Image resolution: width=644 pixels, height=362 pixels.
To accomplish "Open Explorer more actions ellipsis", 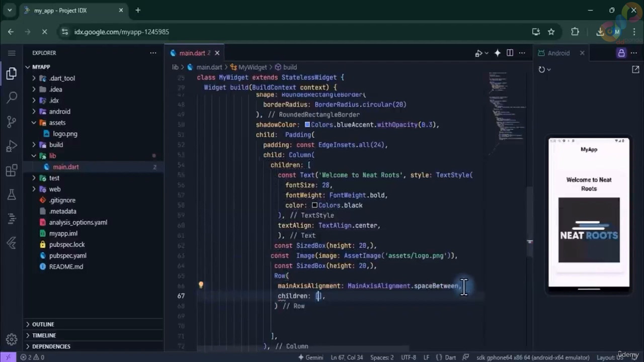I will (153, 53).
